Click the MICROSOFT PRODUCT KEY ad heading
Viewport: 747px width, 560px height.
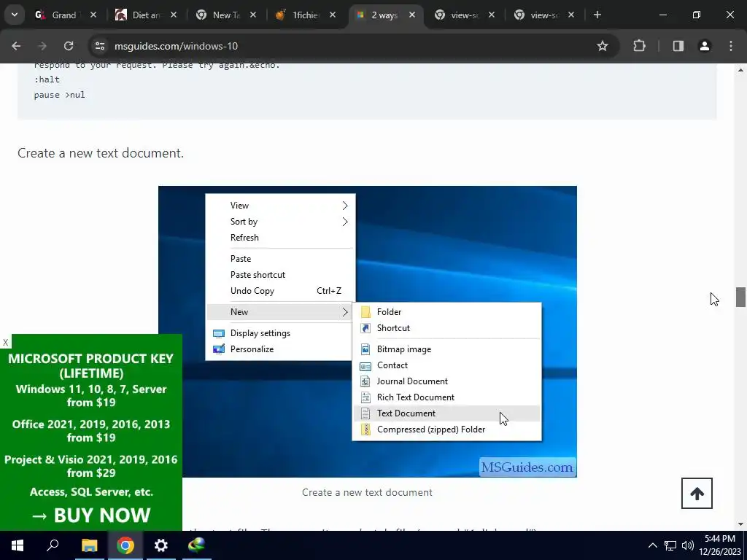coord(91,366)
